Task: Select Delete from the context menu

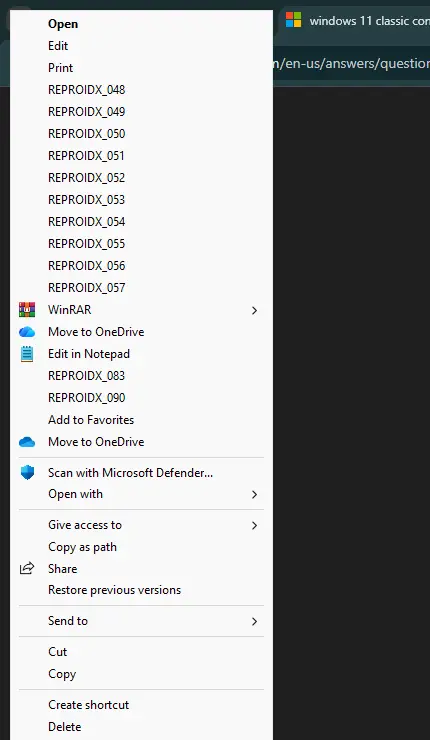Action: [141, 726]
